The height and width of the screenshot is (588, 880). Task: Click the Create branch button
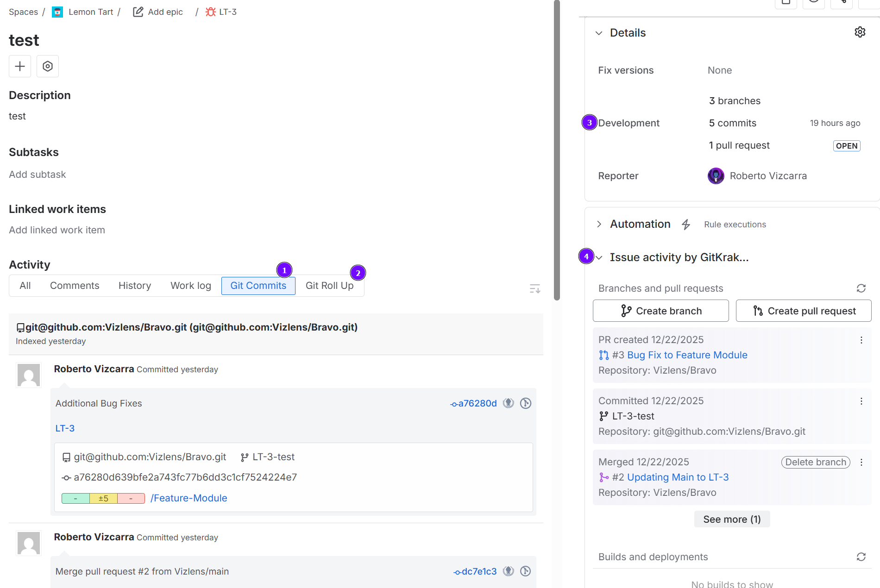[x=660, y=311]
